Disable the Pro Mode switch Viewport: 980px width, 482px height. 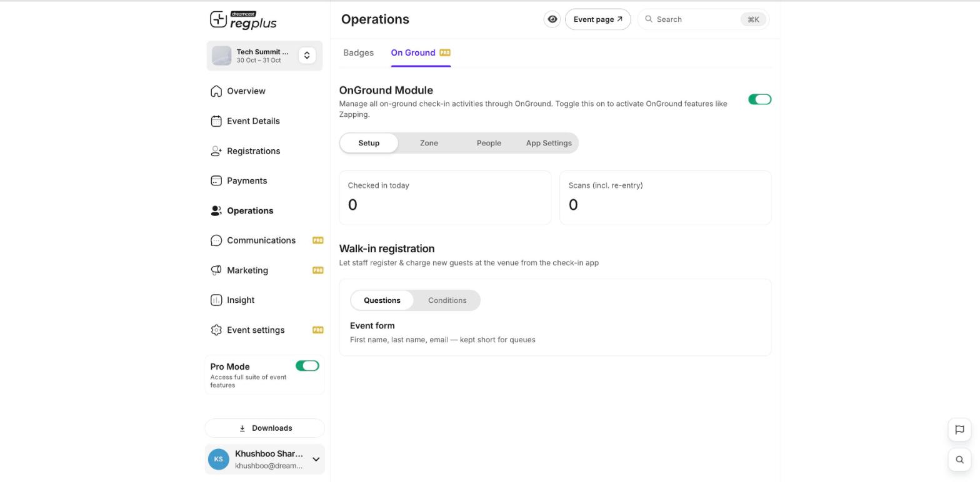(x=307, y=366)
